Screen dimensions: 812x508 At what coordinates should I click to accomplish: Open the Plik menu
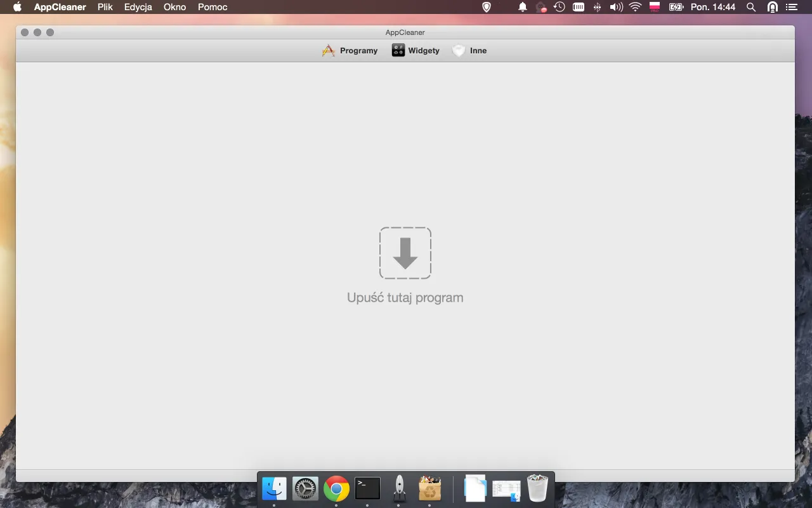(105, 7)
